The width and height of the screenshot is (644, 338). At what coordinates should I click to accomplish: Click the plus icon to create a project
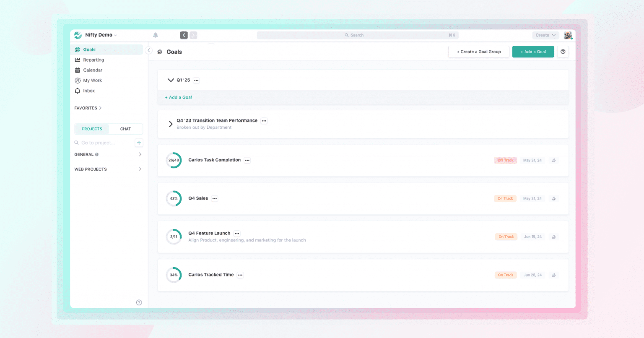tap(139, 143)
